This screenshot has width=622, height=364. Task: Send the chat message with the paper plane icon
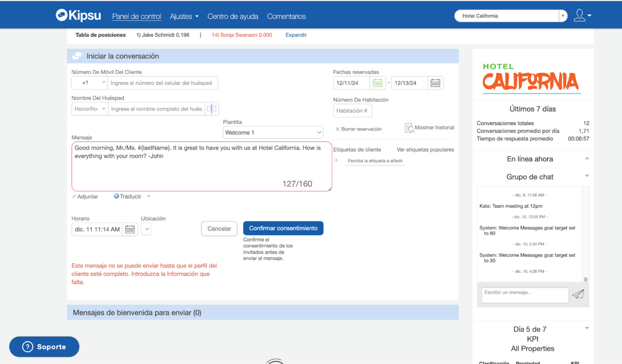pos(579,295)
